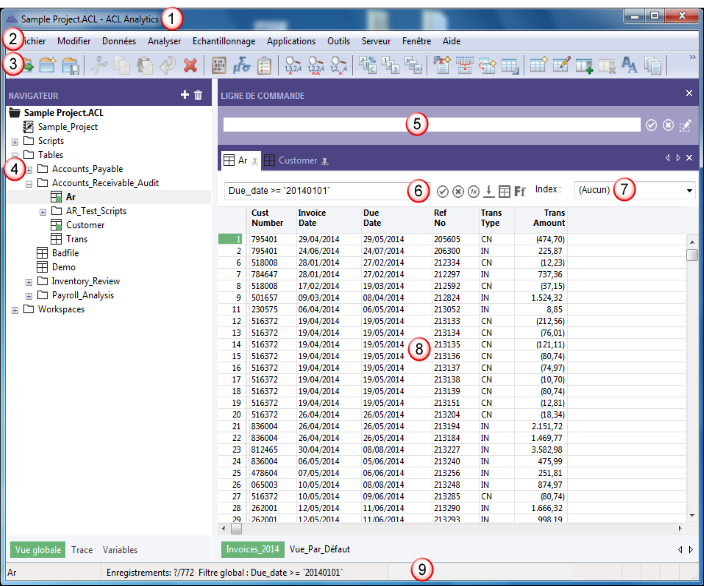Click the Ff font icon beside filter
This screenshot has width=704, height=586.
pyautogui.click(x=520, y=191)
